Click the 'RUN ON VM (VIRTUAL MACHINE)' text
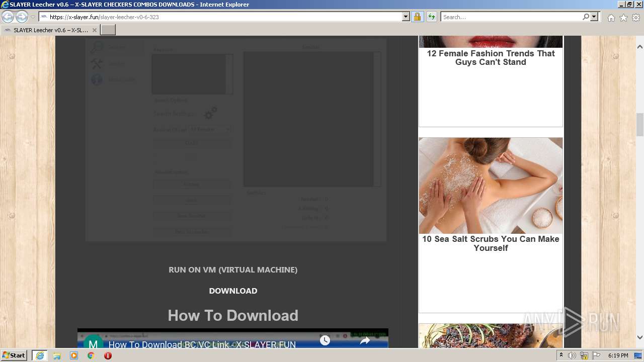 click(233, 269)
